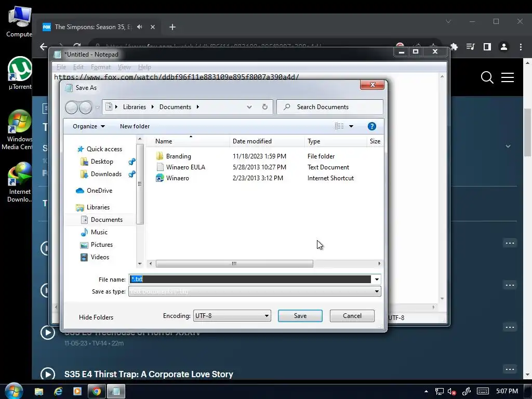The height and width of the screenshot is (399, 532).
Task: Click Hide Folders link
Action: tap(96, 317)
